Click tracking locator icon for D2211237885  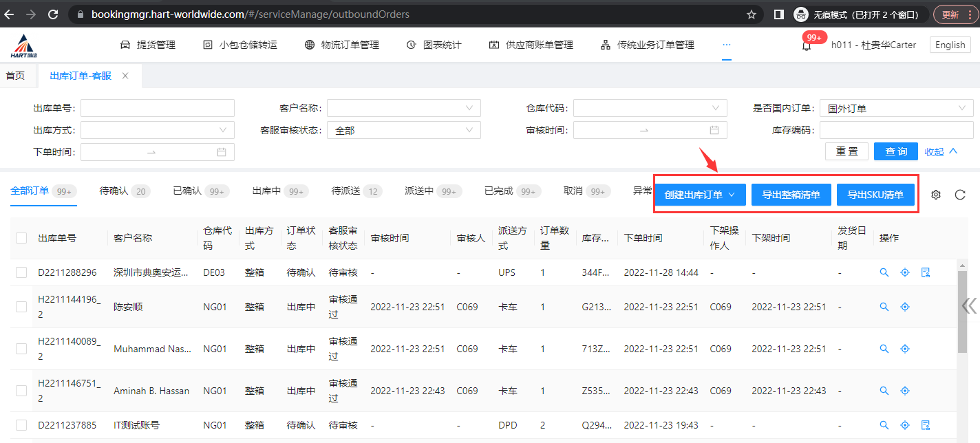[x=905, y=425]
